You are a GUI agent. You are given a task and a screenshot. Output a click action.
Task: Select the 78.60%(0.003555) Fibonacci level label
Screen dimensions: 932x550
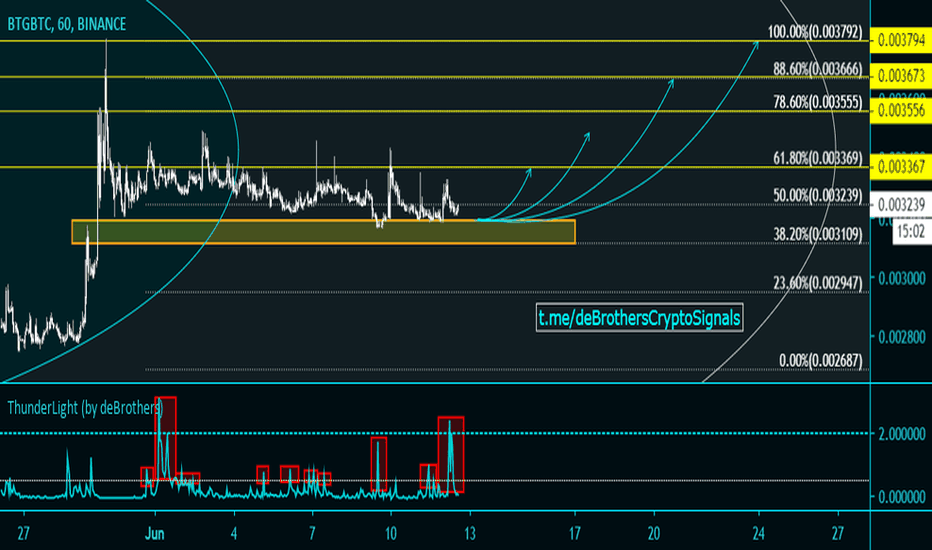pos(817,102)
